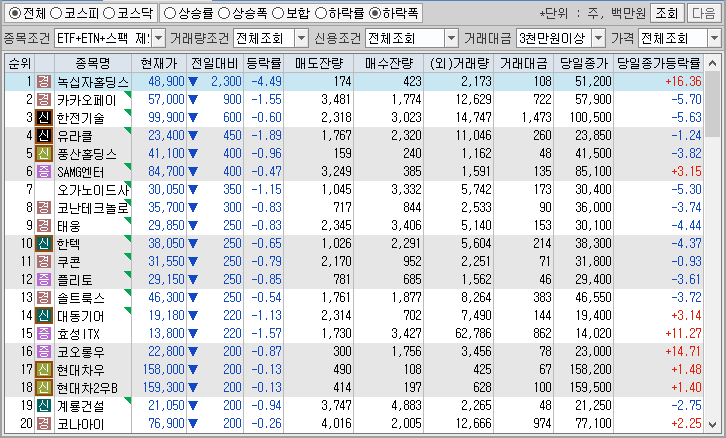Sort by 순위 column header
This screenshot has width=726, height=438.
19,63
